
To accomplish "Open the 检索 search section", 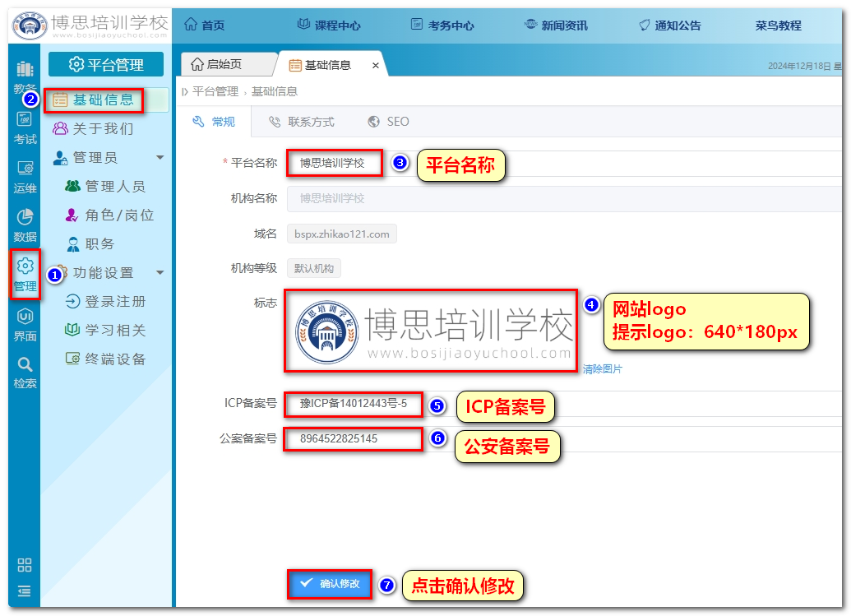I will (25, 373).
